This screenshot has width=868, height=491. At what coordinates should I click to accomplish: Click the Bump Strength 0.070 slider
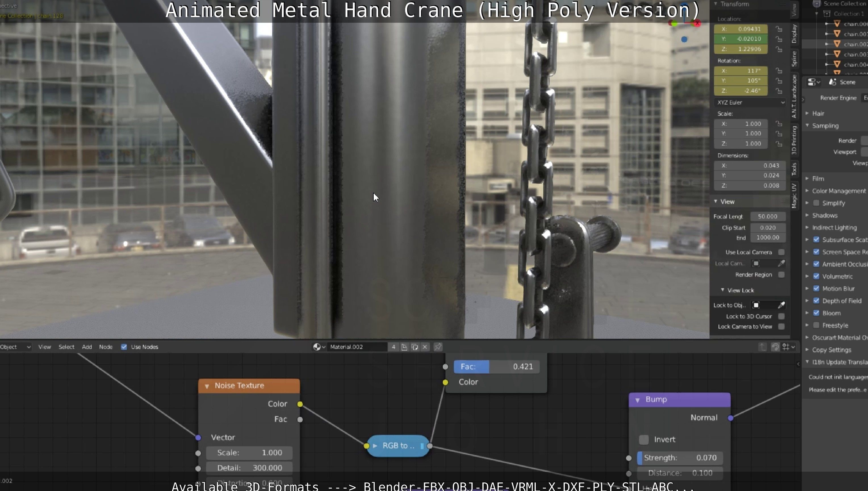(680, 458)
